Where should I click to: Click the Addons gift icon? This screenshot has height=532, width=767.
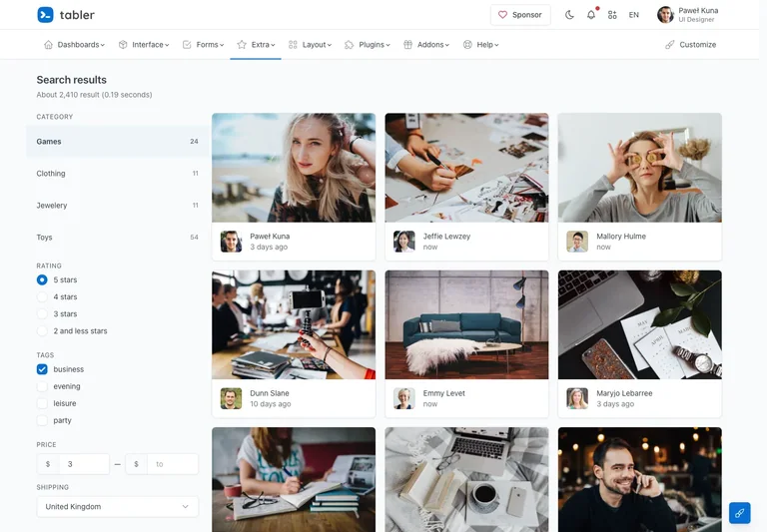(x=407, y=45)
